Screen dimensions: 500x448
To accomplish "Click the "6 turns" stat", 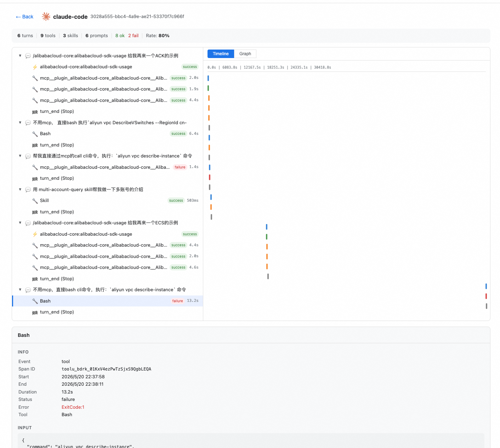I will coord(25,36).
